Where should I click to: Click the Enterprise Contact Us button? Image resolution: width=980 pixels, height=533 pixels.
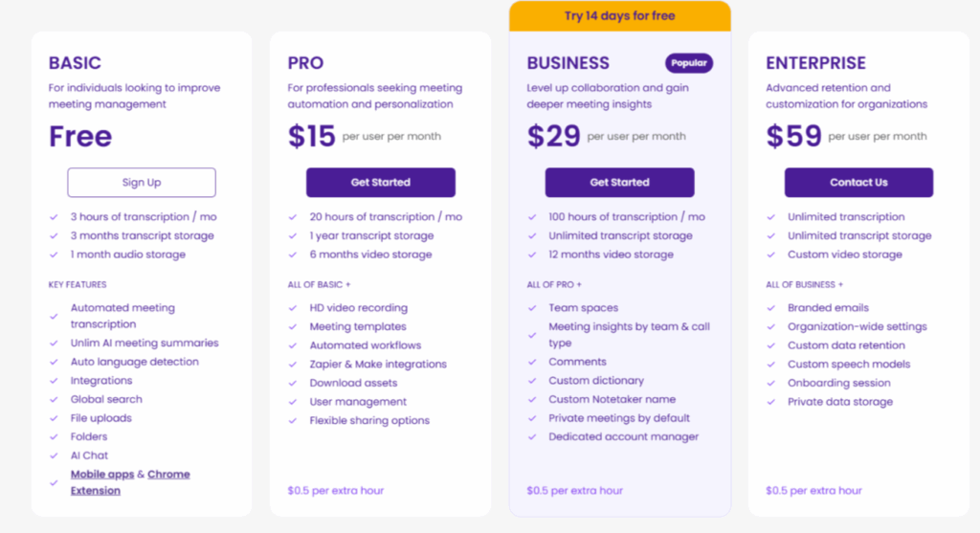858,183
